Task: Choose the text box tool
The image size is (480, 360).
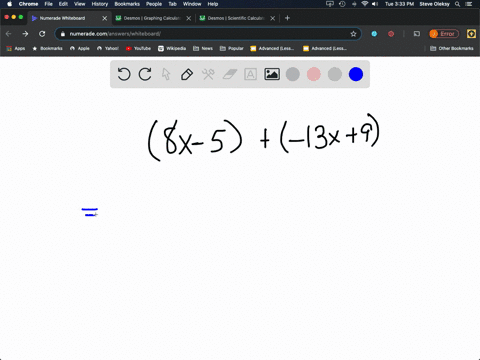Action: coord(250,74)
